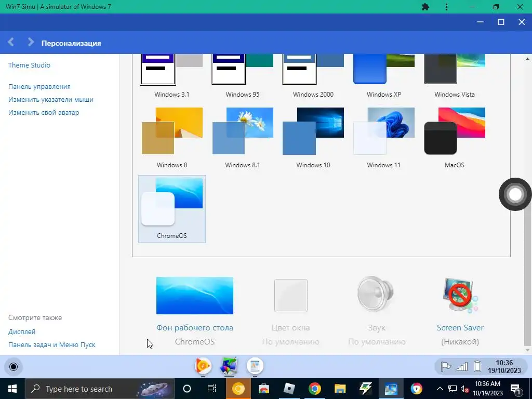Pick the Windows 11 theme
The height and width of the screenshot is (399, 532).
tap(384, 138)
